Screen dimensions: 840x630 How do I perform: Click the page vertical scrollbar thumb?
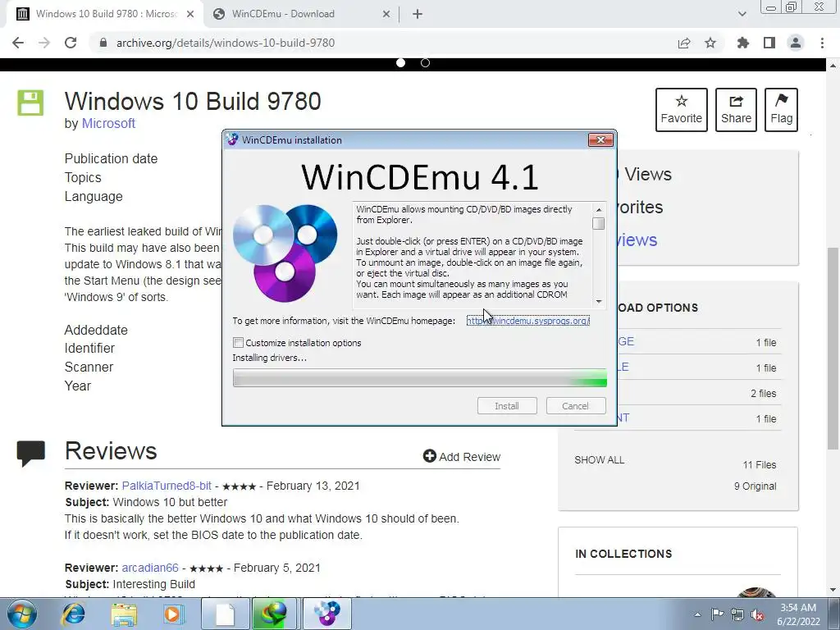click(833, 348)
